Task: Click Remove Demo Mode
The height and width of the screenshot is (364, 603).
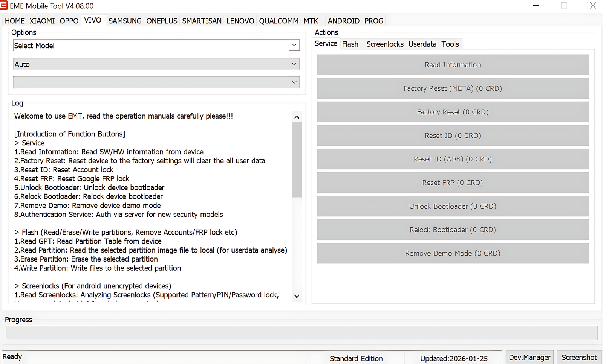Action: tap(452, 253)
